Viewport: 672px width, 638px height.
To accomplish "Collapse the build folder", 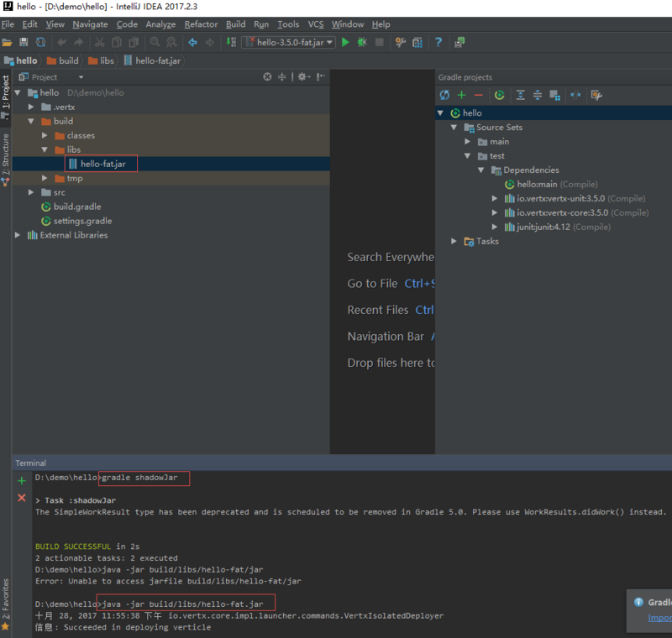I will [31, 121].
